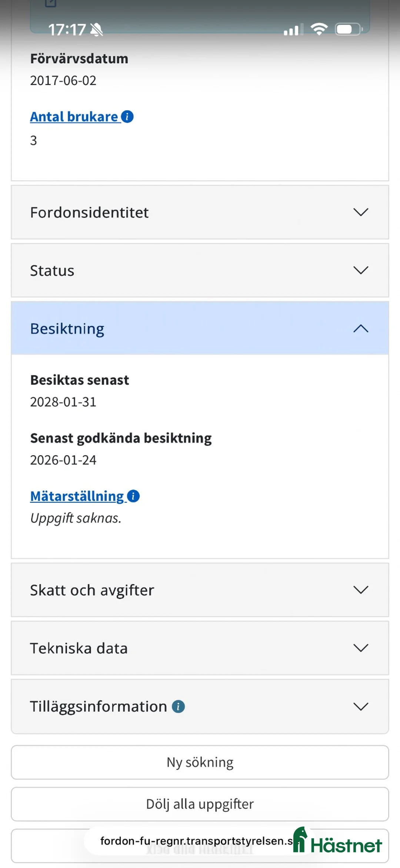Tap the Wi-Fi status bar icon

point(319,29)
